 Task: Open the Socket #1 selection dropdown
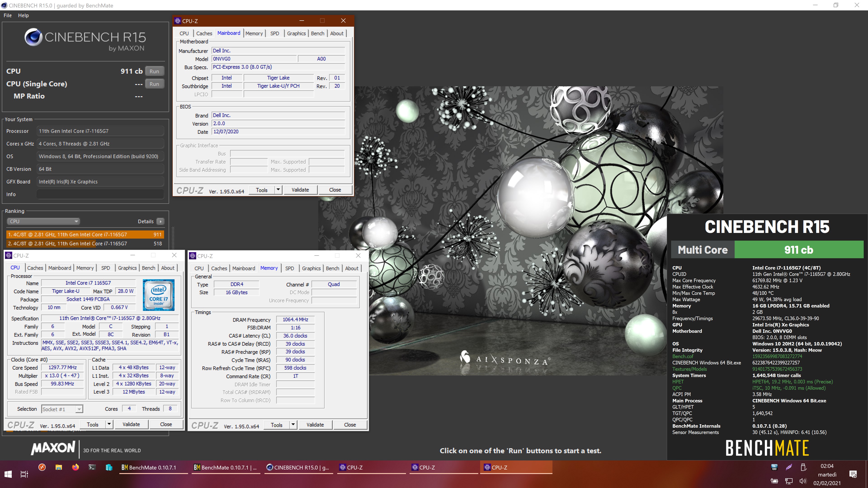click(x=62, y=409)
